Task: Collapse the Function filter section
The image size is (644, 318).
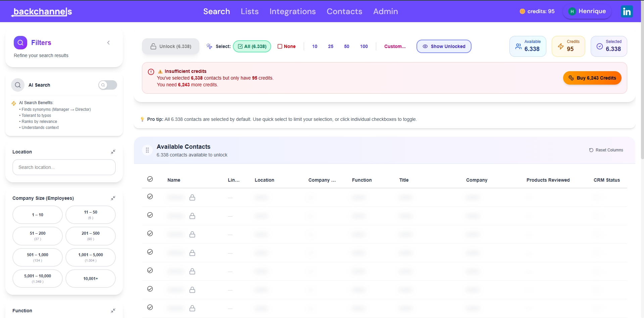Action: 113,311
